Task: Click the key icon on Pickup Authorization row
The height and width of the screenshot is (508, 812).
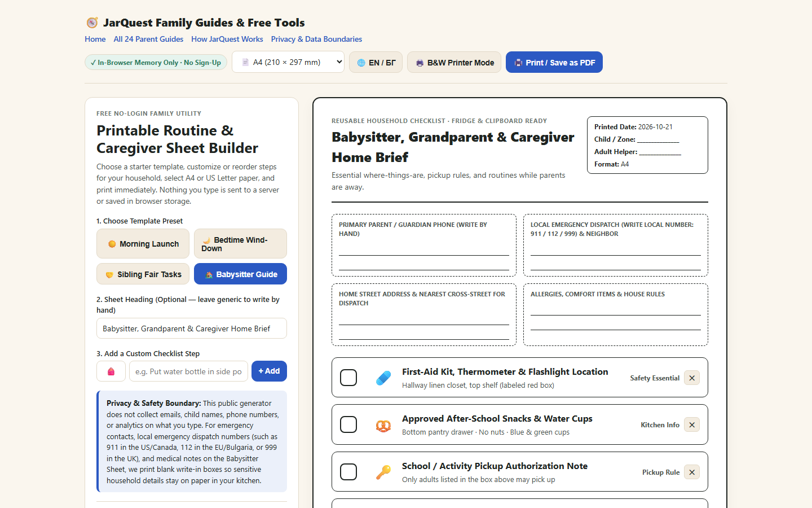Action: (383, 472)
